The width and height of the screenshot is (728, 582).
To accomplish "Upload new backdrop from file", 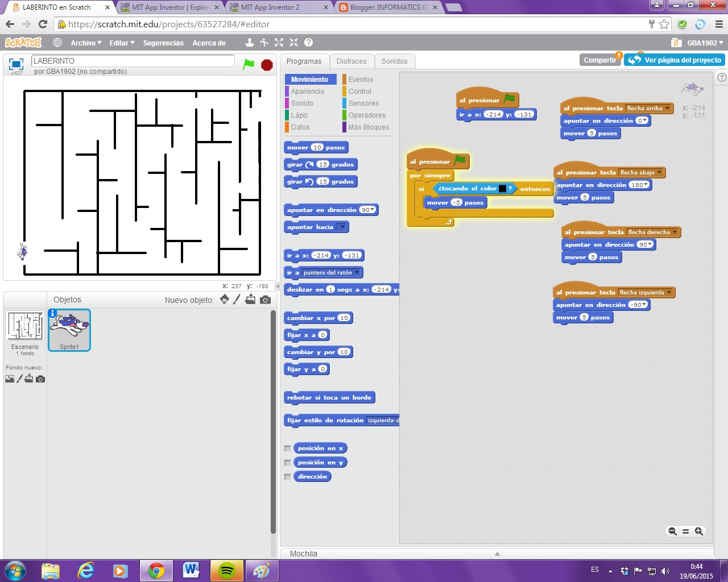I will (29, 379).
